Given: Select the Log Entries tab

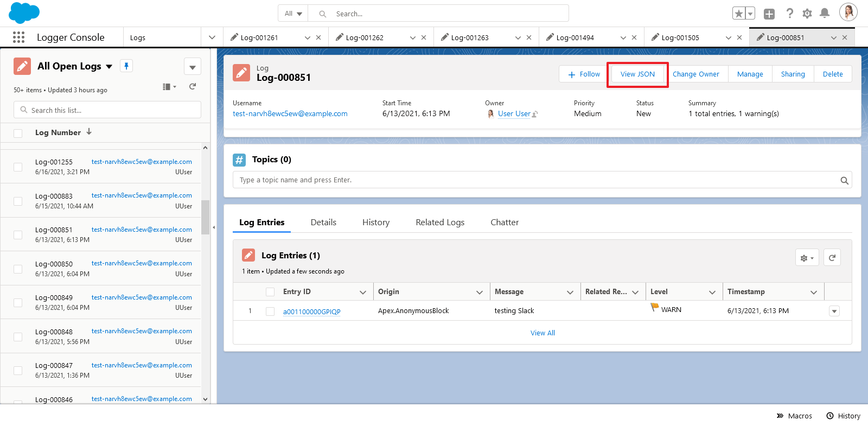Looking at the screenshot, I should pos(261,222).
